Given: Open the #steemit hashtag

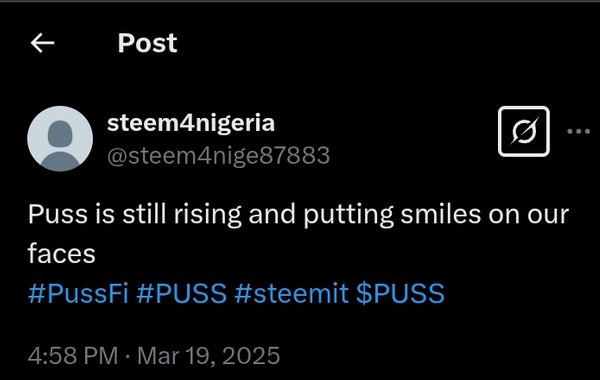Looking at the screenshot, I should coord(292,293).
